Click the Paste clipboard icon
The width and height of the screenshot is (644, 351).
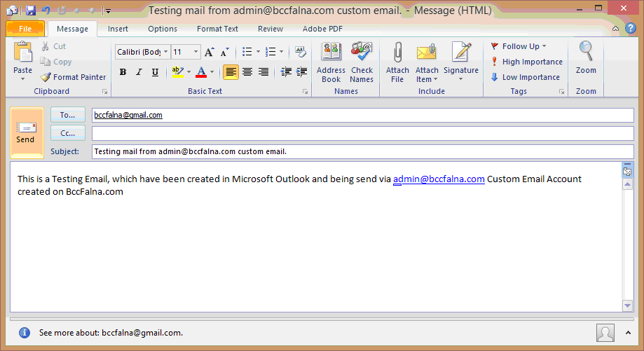pos(22,53)
